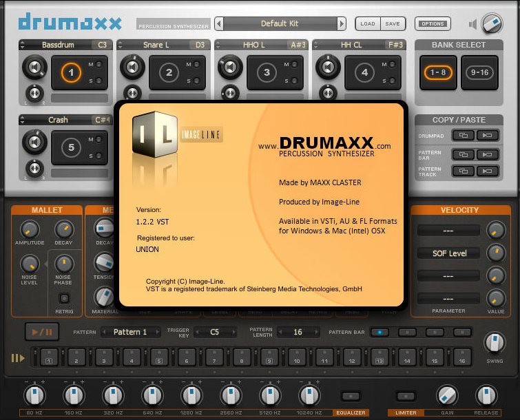Switch to bank 9-16
Screen dimensions: 520x420
479,72
